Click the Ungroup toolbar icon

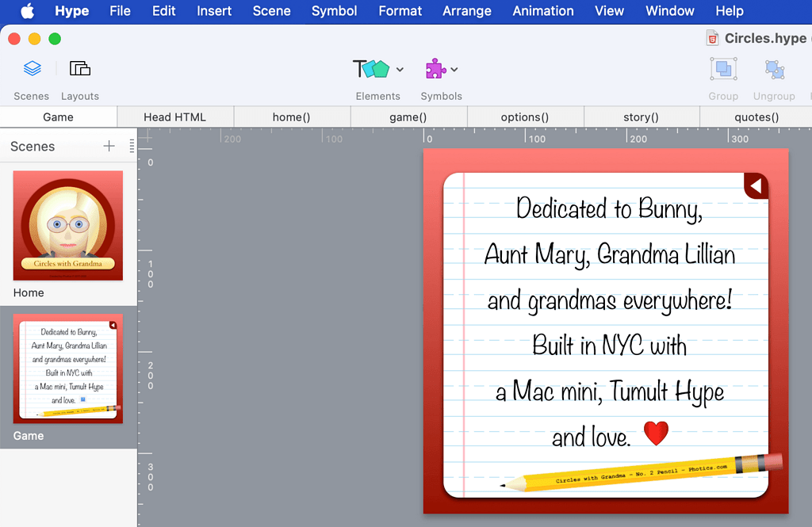(774, 70)
